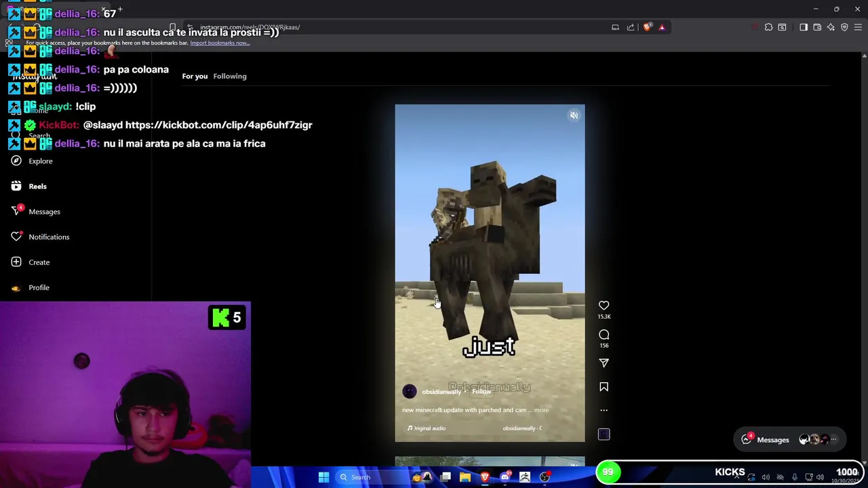Click the taskbar microphone icon
The width and height of the screenshot is (868, 488).
(x=795, y=477)
